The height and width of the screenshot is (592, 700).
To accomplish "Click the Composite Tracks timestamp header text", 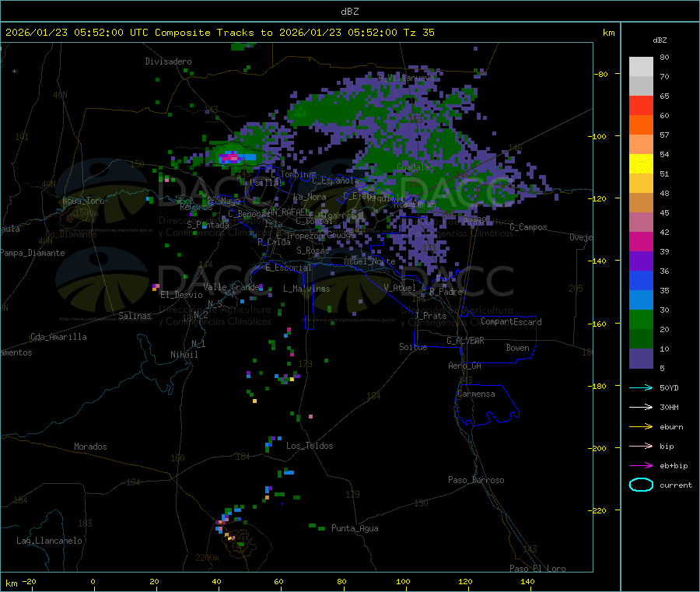I will (219, 33).
